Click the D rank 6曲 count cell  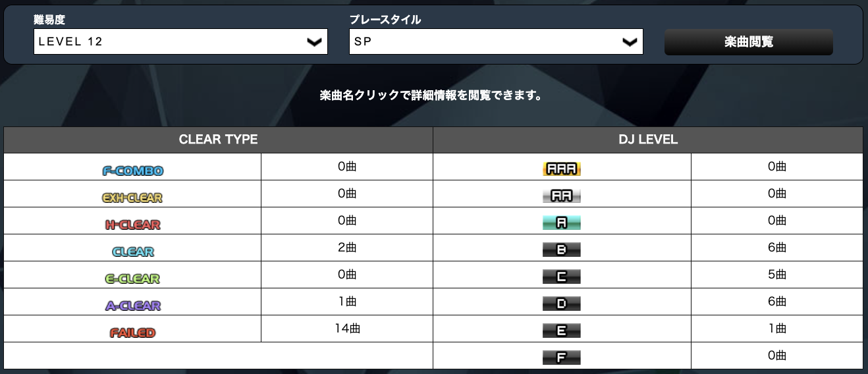pyautogui.click(x=777, y=302)
